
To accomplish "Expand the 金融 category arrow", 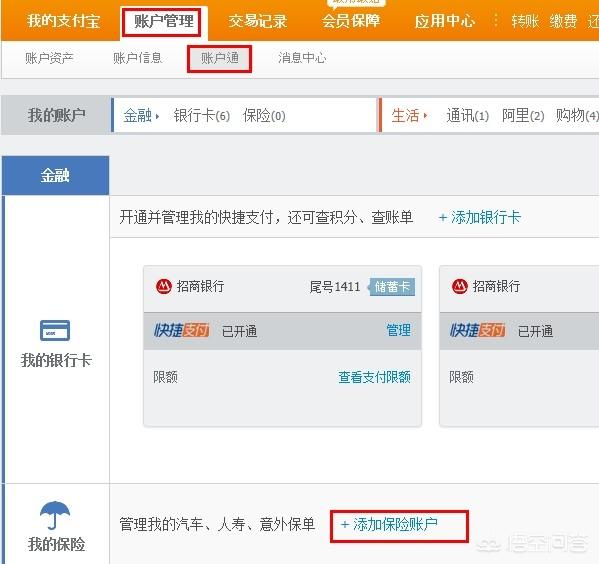I will pos(157,115).
